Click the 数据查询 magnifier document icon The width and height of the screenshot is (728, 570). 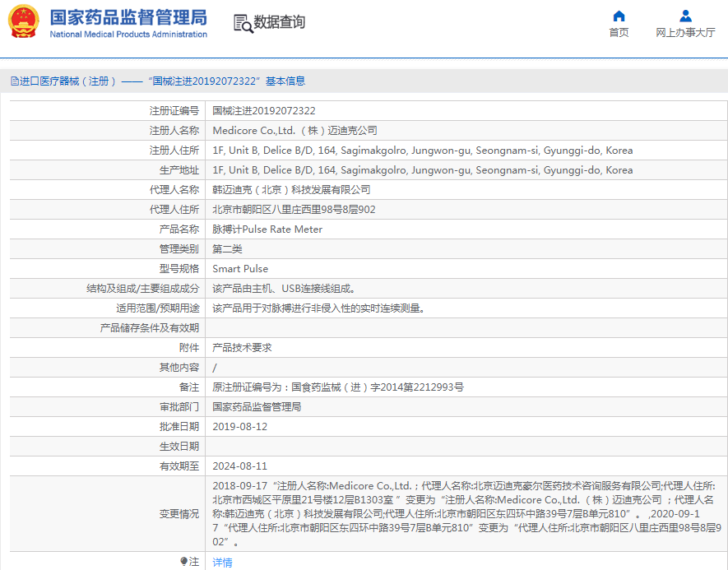pos(243,23)
